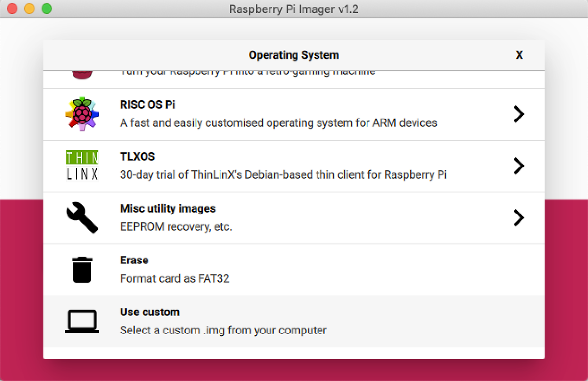Open the TLXOS 30-day trial entry
The image size is (588, 381).
[x=294, y=166]
